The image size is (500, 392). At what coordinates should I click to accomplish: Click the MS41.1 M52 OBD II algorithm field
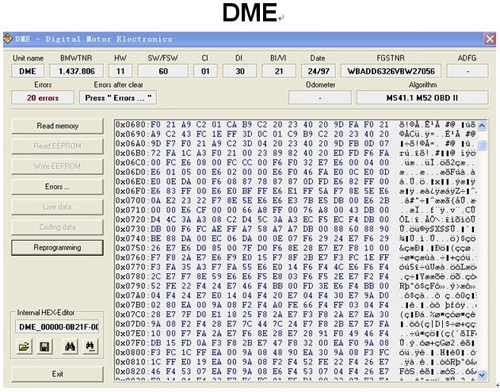422,98
